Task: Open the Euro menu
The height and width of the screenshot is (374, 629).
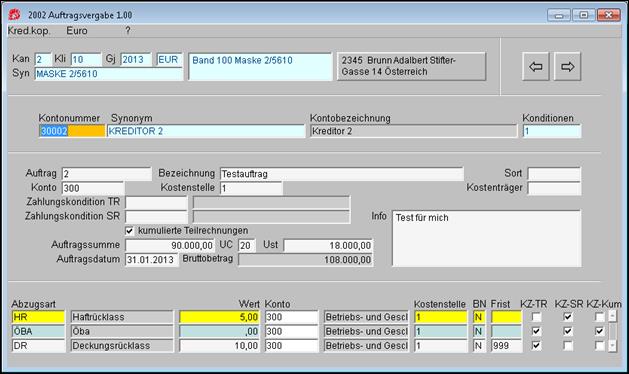Action: (x=77, y=31)
